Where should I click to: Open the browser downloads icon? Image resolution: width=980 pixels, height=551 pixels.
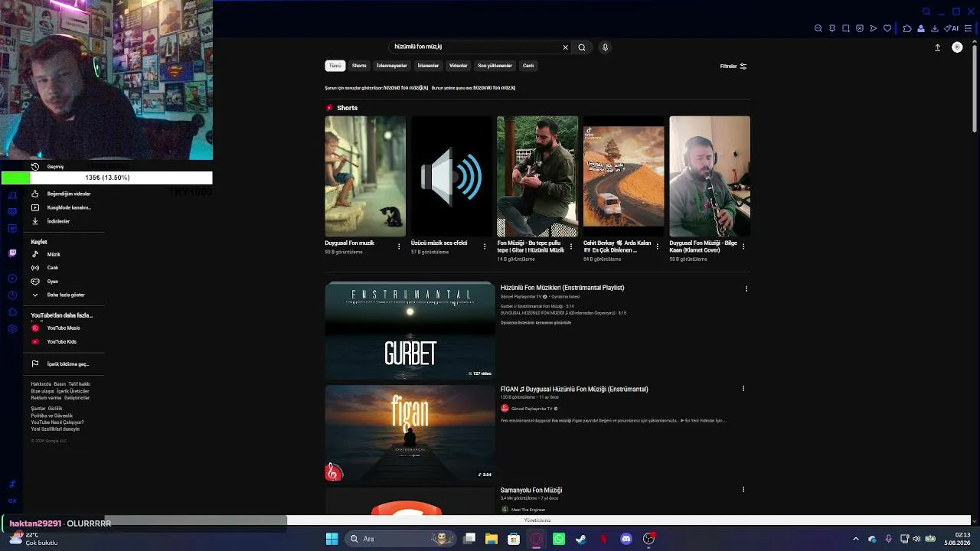pos(935,28)
